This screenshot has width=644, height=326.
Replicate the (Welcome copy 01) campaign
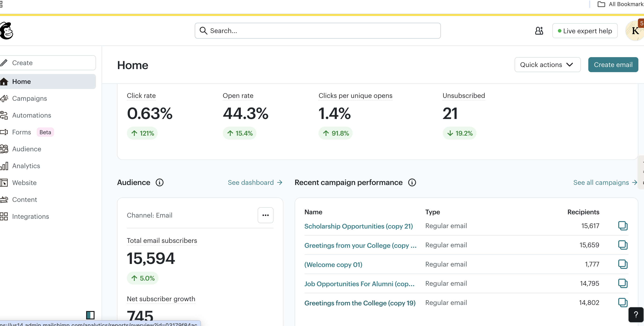(x=622, y=264)
